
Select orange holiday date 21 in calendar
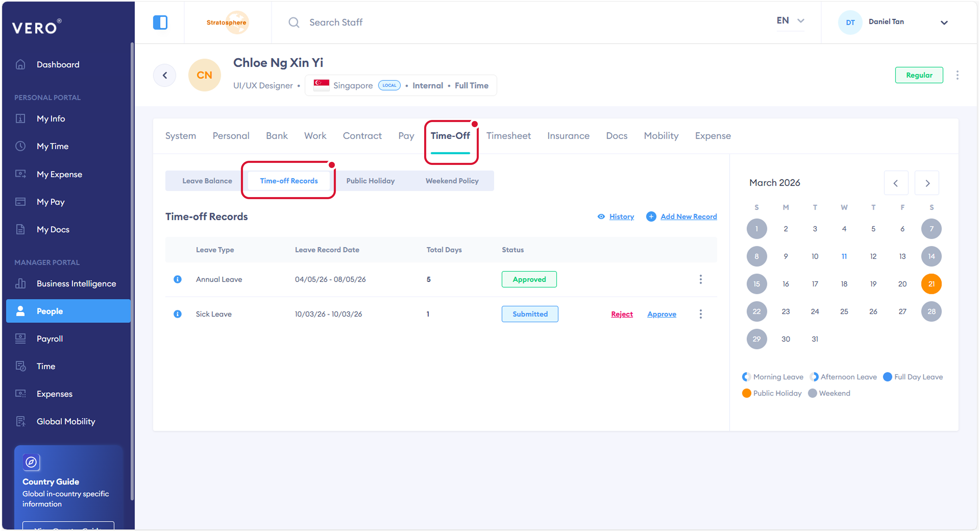click(x=931, y=284)
